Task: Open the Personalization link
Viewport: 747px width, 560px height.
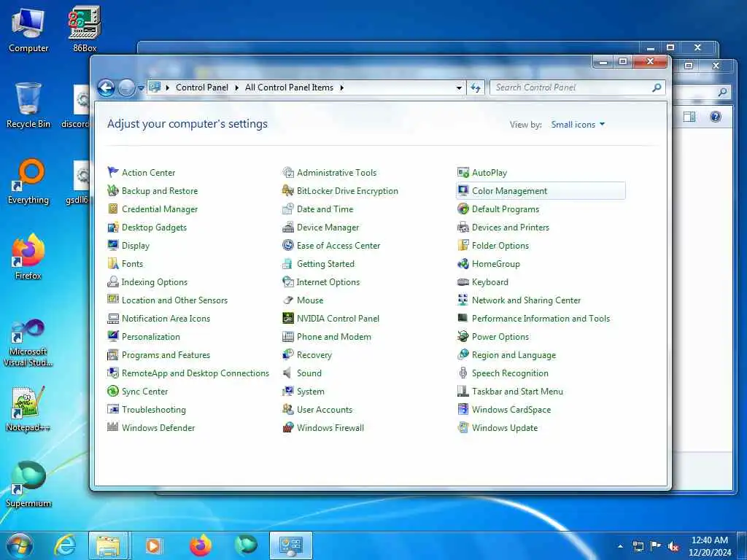Action: [150, 337]
